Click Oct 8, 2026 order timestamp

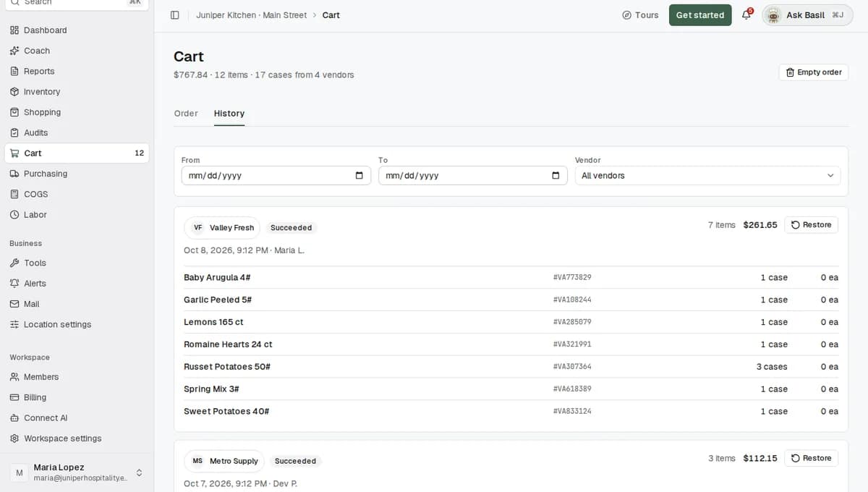point(226,250)
